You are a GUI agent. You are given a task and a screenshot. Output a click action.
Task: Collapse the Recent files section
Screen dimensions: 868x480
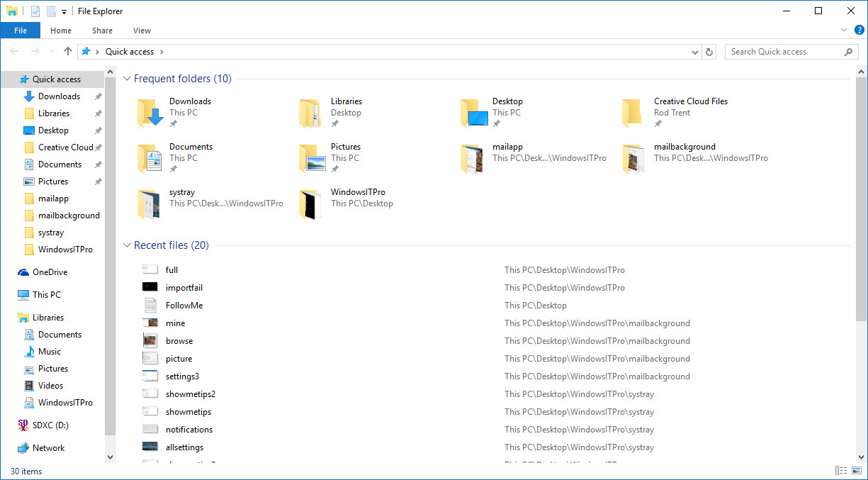click(x=127, y=245)
